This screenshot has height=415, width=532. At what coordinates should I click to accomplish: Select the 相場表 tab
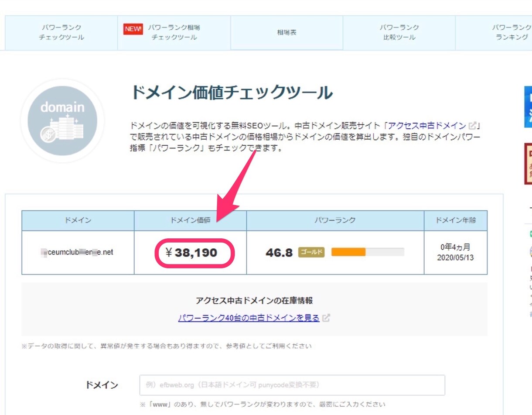286,33
